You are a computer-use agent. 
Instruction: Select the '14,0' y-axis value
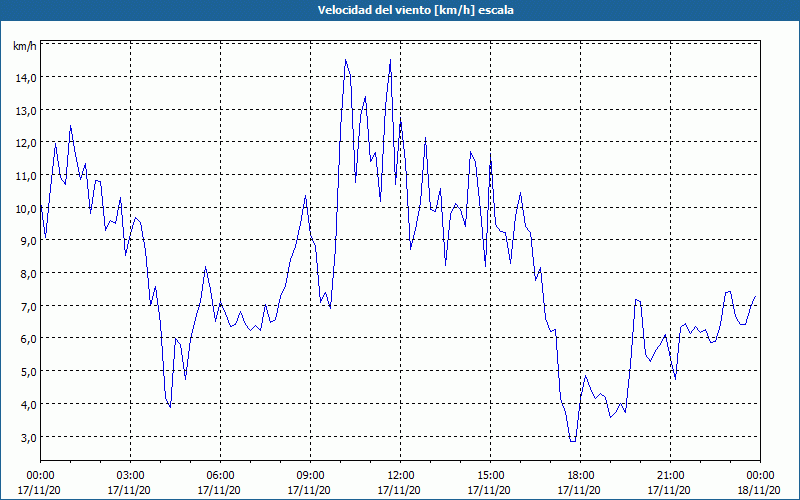pyautogui.click(x=26, y=78)
